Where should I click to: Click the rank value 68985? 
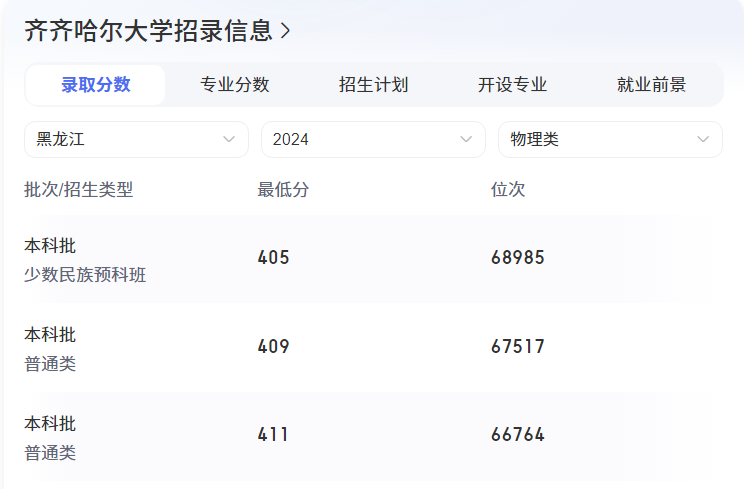(518, 258)
